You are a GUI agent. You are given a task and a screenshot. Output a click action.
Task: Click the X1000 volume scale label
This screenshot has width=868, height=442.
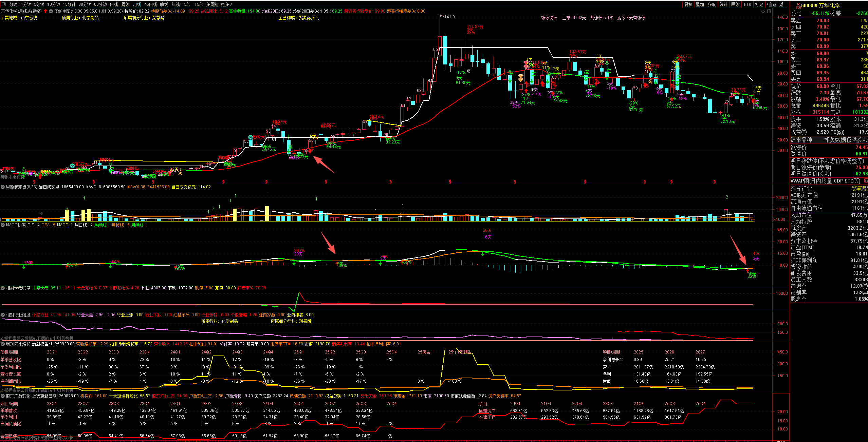pos(779,219)
